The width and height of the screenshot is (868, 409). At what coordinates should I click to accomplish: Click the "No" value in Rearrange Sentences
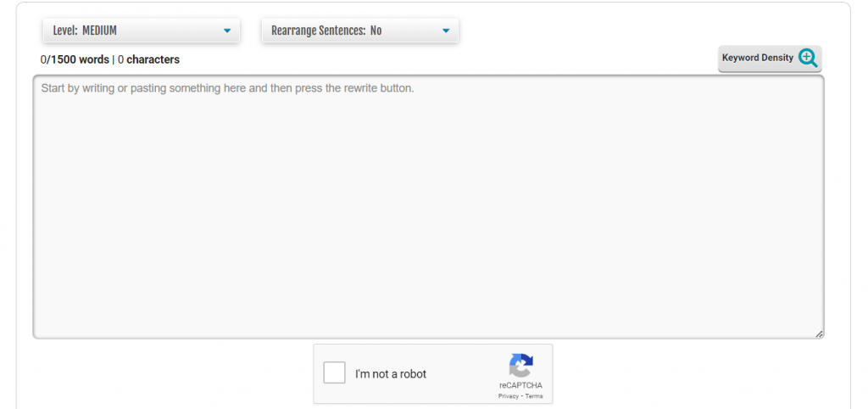(x=376, y=31)
